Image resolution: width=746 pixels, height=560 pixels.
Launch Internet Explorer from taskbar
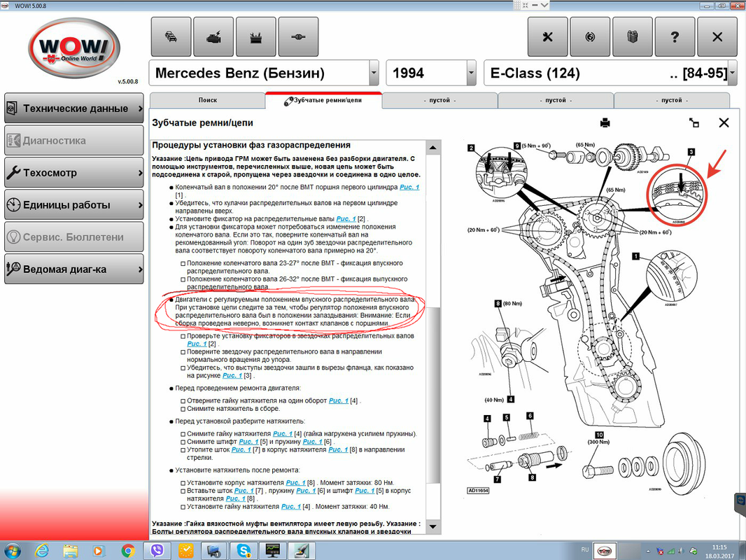[x=43, y=551]
